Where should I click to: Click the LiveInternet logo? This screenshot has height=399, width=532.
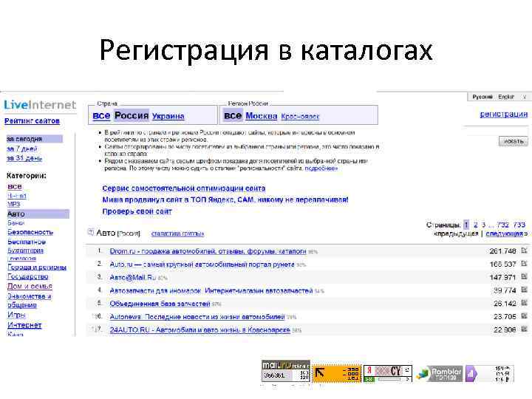(40, 105)
